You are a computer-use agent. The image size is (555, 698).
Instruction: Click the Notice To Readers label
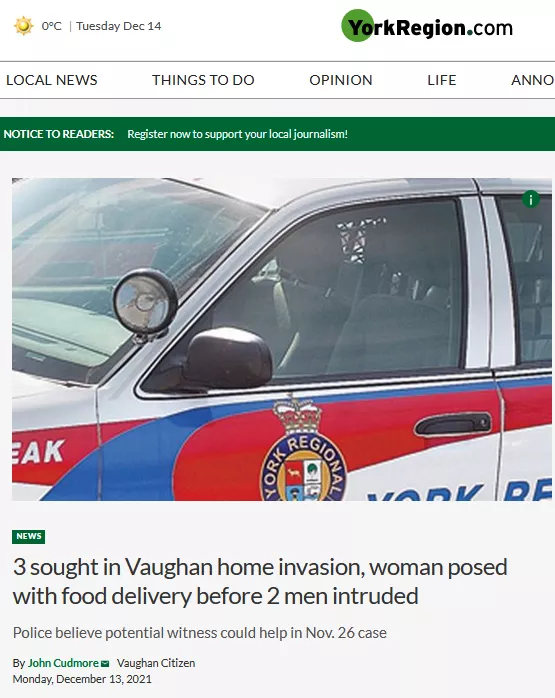pyautogui.click(x=59, y=134)
